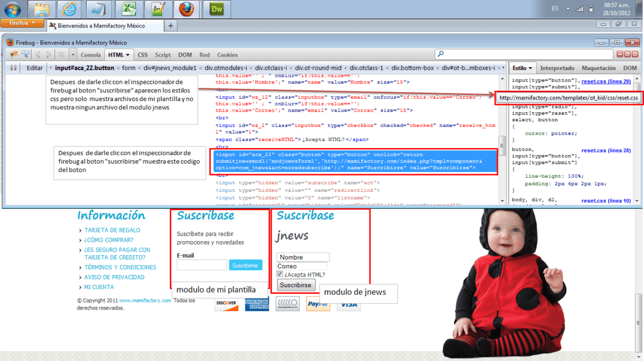Click the Correo input field
This screenshot has width=644, height=361.
[x=303, y=266]
